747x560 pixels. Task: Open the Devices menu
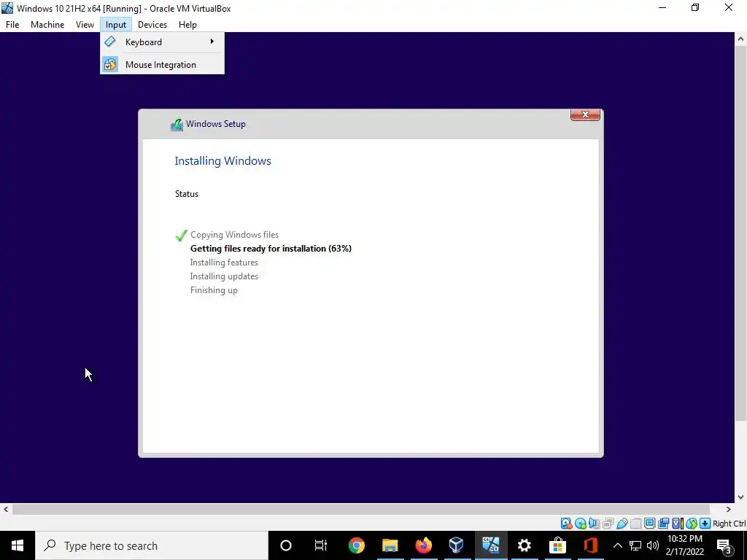coord(152,25)
